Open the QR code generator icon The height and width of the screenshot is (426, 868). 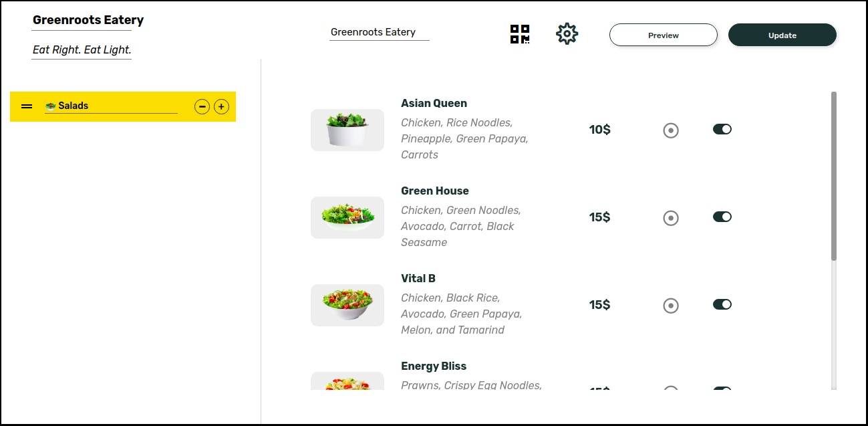519,33
